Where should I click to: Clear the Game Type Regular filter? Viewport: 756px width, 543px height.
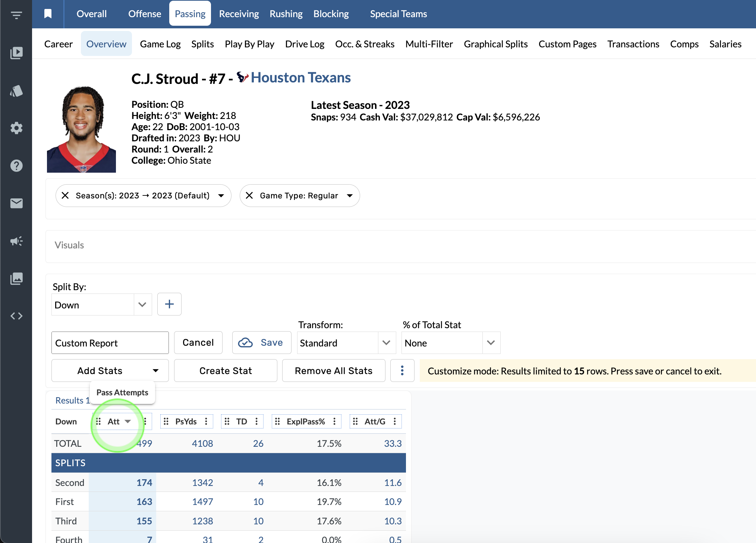coord(249,195)
